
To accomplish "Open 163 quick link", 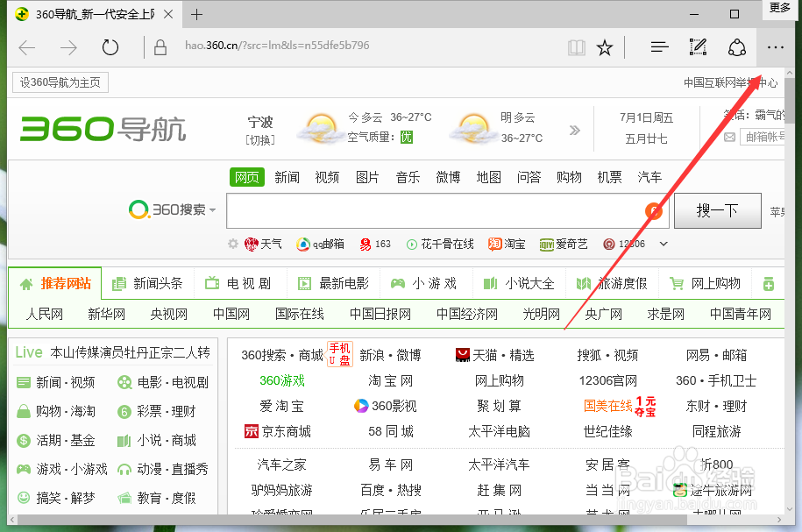I will coord(375,244).
